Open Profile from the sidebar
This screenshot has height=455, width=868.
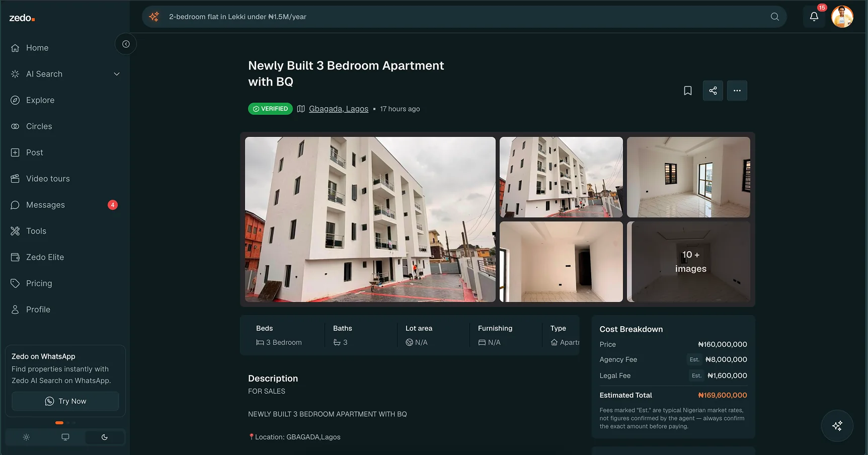click(x=38, y=310)
